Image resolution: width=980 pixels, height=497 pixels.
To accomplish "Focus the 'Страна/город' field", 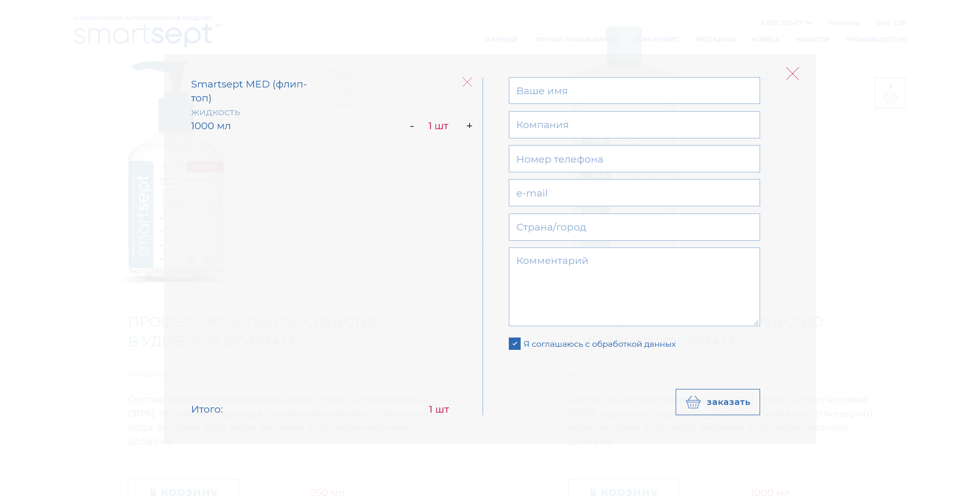I will coord(634,227).
